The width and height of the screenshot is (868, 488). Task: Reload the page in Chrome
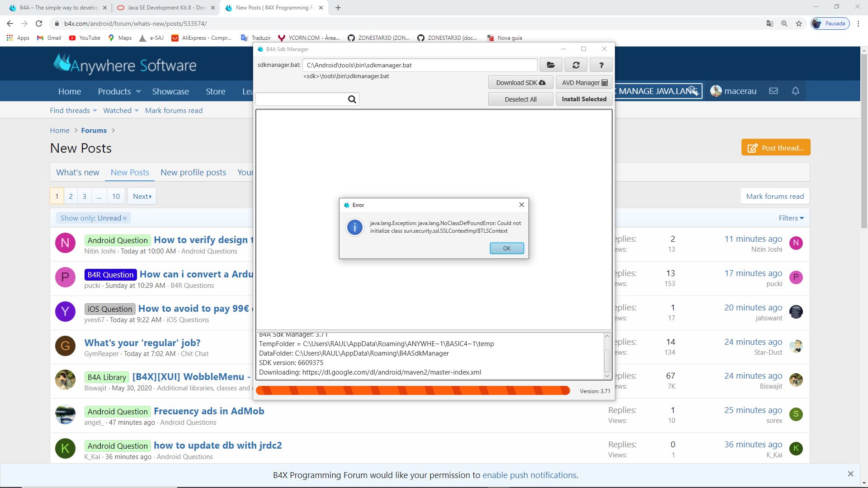39,23
